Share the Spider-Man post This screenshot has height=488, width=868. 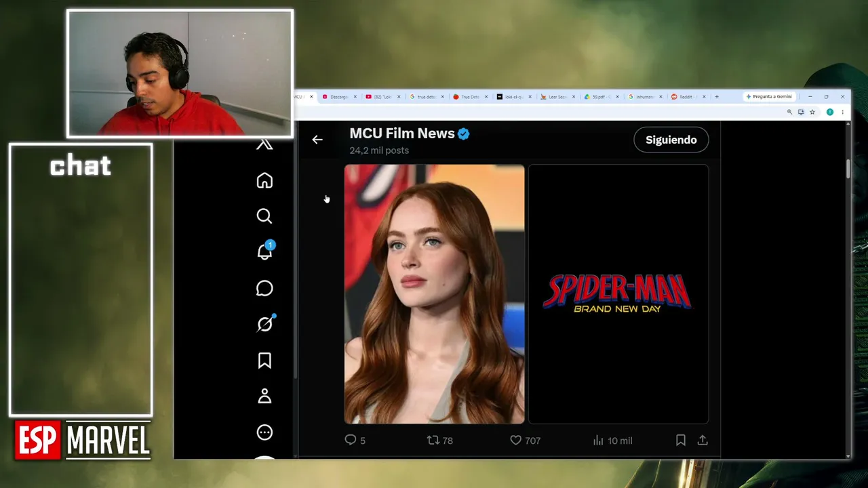[x=703, y=441]
